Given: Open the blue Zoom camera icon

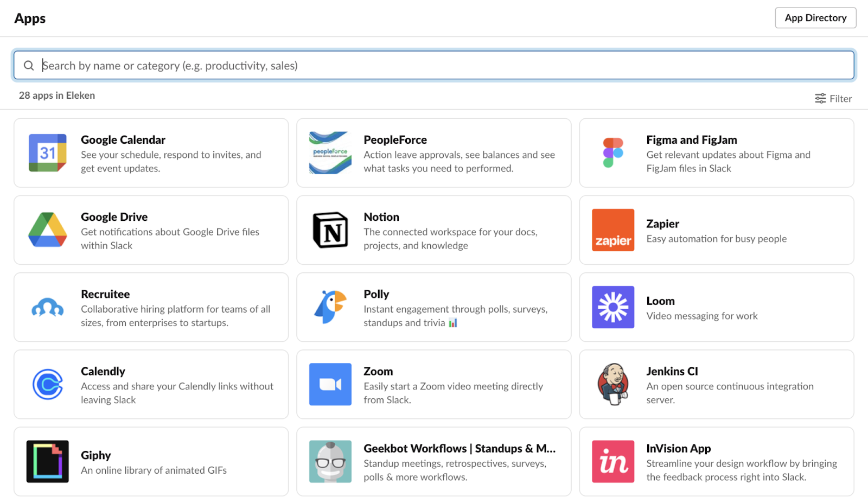Looking at the screenshot, I should point(330,384).
